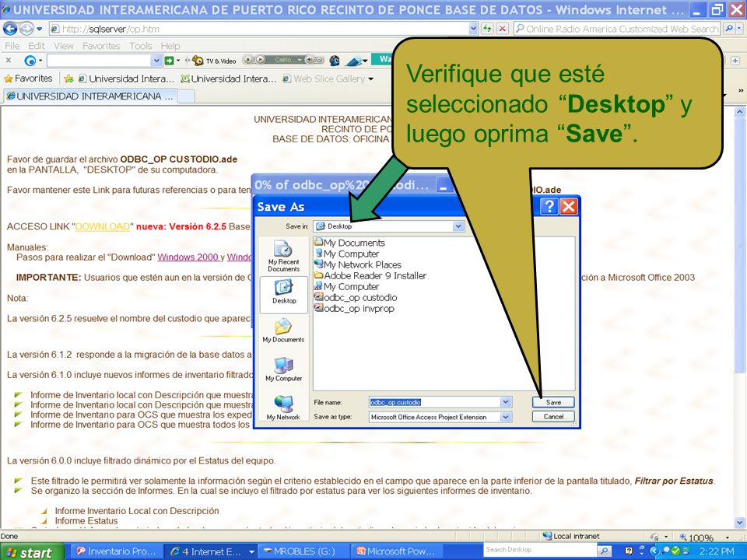Open the Help menu
Image resolution: width=747 pixels, height=560 pixels.
pyautogui.click(x=170, y=46)
